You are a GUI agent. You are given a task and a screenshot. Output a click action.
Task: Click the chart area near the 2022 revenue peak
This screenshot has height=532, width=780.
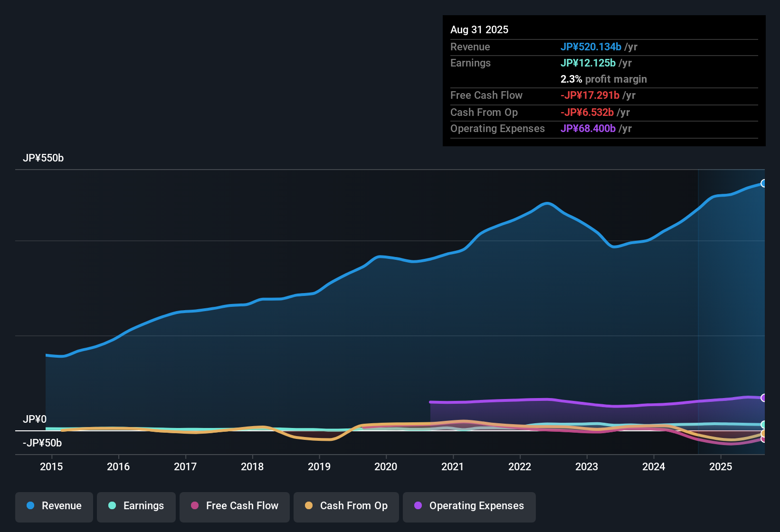(x=547, y=204)
